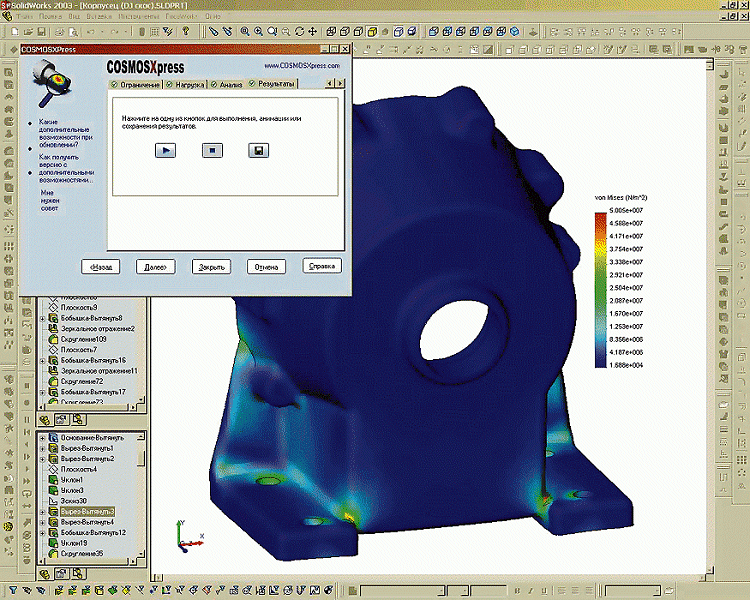Switch to the Анализ tab
The height and width of the screenshot is (600, 750).
(x=227, y=84)
